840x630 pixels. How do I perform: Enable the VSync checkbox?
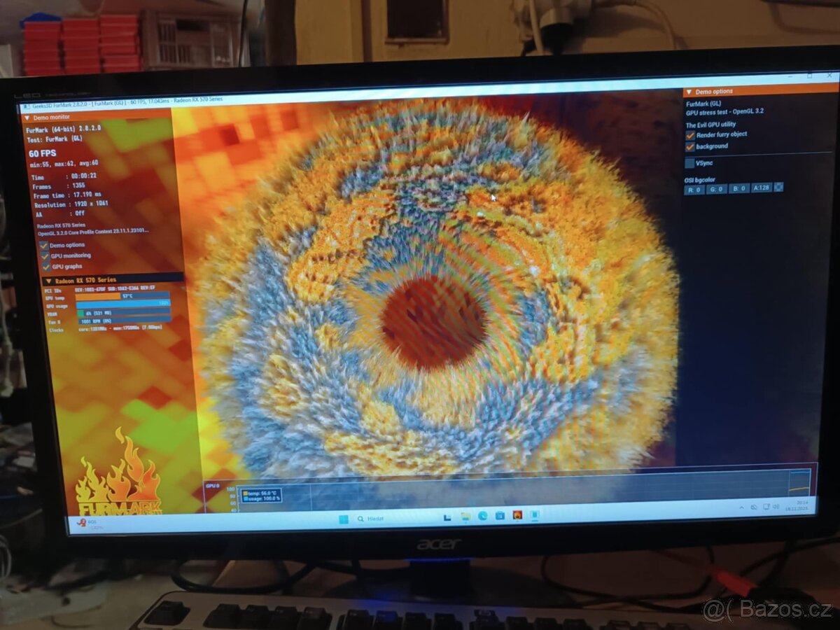coord(690,162)
